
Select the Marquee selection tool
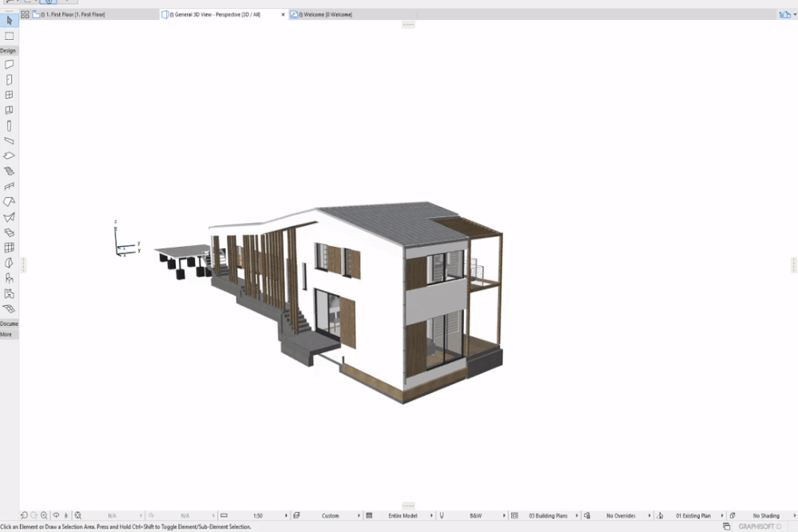tap(9, 36)
